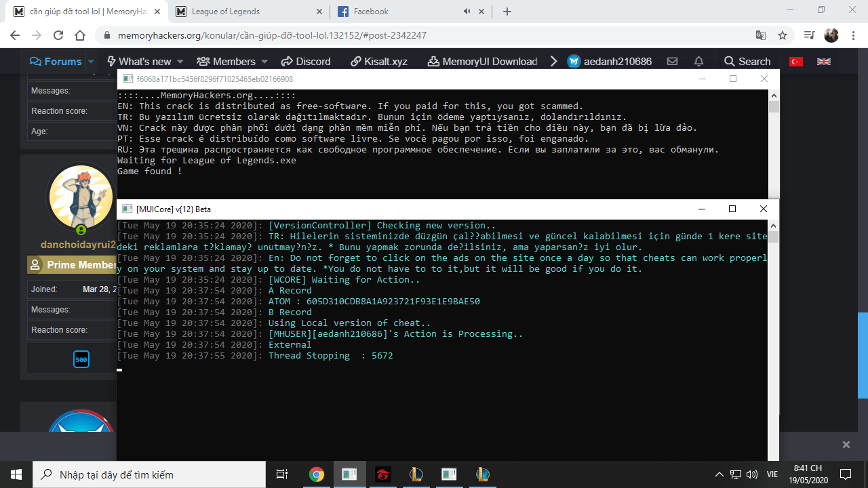Go back in Chrome
The image size is (868, 488).
click(x=15, y=35)
